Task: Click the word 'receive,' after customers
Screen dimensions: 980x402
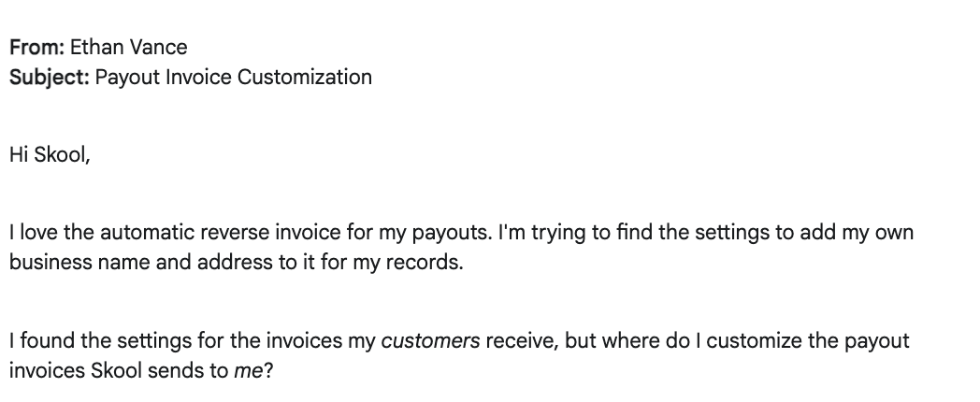Action: [522, 342]
